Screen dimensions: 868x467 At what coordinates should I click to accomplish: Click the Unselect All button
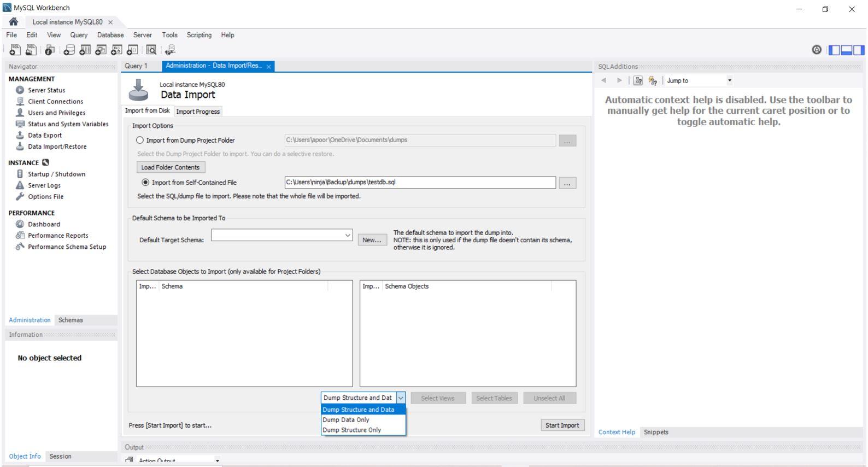[x=549, y=398]
